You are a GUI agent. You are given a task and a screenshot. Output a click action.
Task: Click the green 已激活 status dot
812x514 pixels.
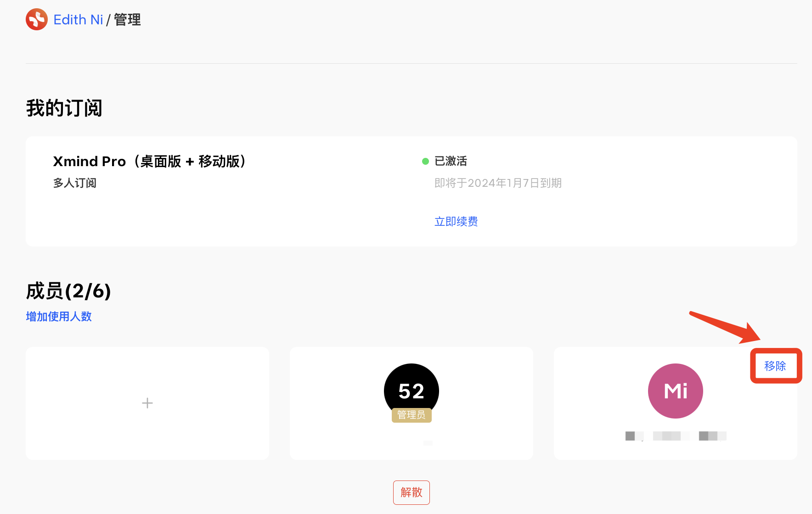tap(425, 161)
